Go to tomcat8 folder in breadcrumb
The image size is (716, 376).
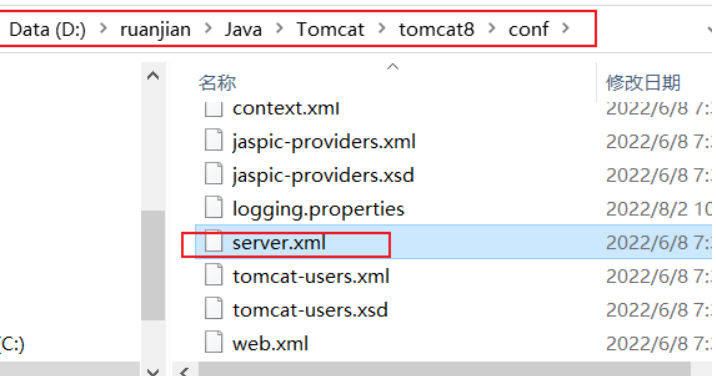(x=437, y=30)
